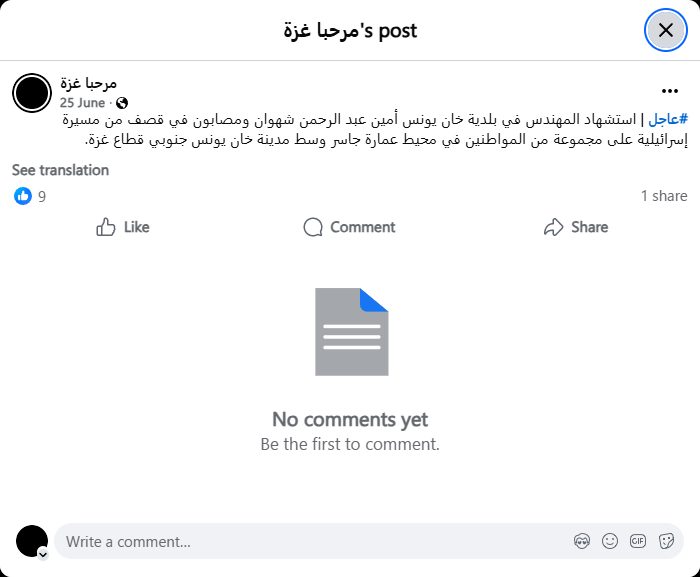Close the post dialog
The width and height of the screenshot is (700, 577).
pos(665,30)
